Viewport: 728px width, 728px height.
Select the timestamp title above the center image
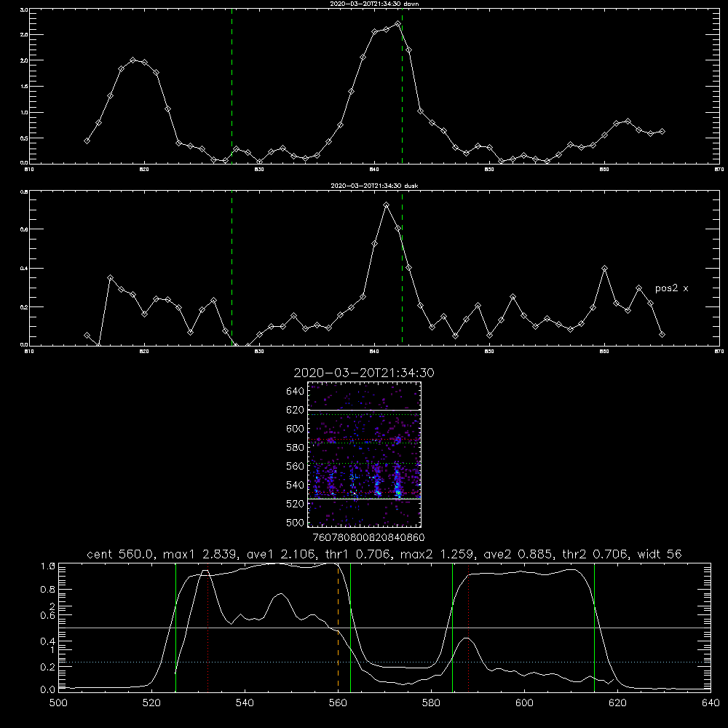tap(364, 373)
